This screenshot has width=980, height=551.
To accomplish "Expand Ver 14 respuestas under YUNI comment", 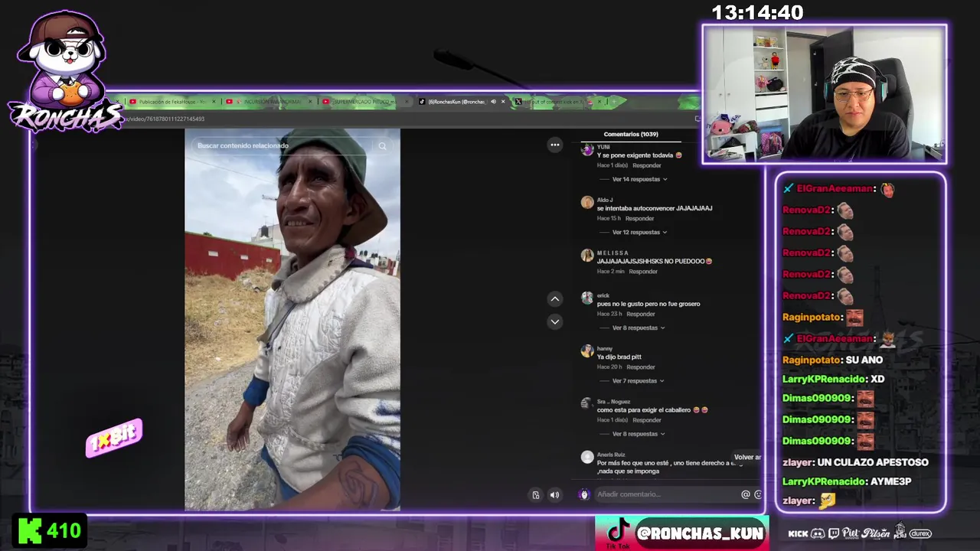I will click(639, 179).
